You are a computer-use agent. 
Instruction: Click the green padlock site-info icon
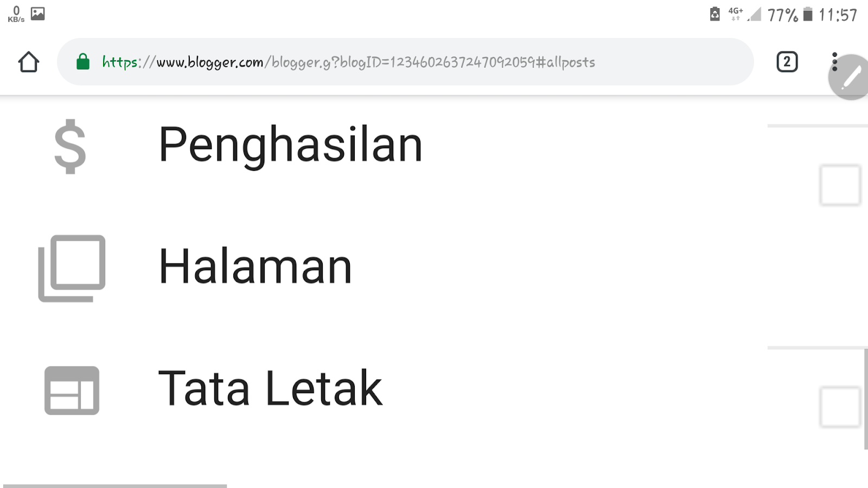coord(83,62)
